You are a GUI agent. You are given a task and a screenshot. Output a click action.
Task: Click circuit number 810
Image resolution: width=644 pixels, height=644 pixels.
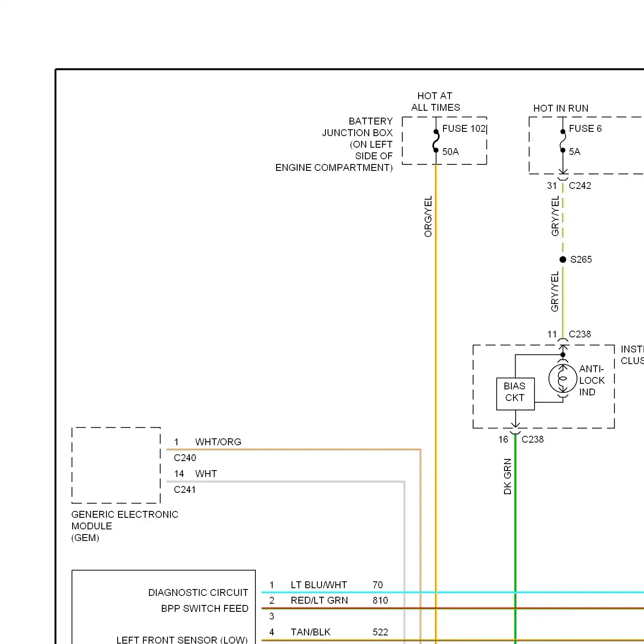coord(380,600)
